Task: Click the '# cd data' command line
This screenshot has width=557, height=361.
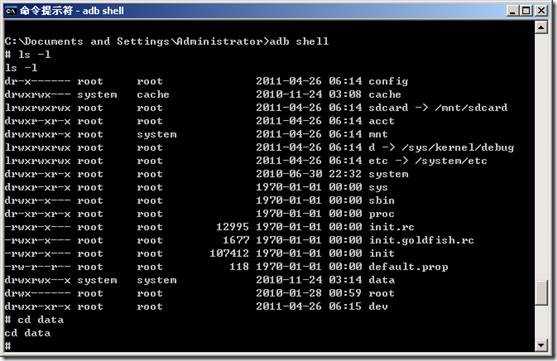Action: coord(34,320)
